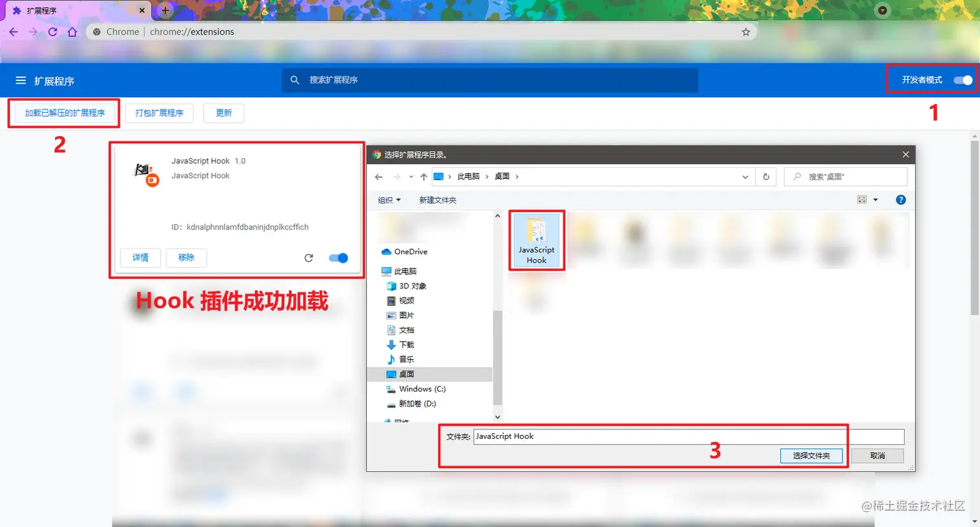Viewport: 980px width, 527px height.
Task: Select 下载 folder in the tree
Action: [401, 345]
